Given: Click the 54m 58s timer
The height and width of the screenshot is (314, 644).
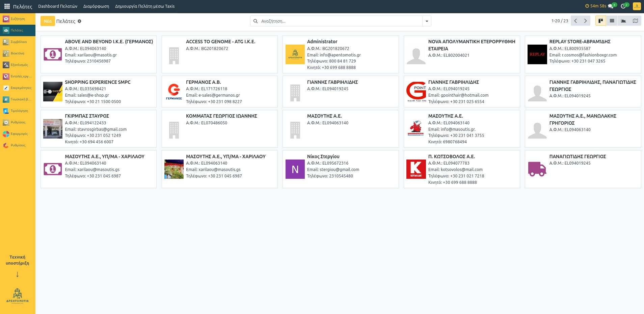Looking at the screenshot, I should pyautogui.click(x=595, y=6).
